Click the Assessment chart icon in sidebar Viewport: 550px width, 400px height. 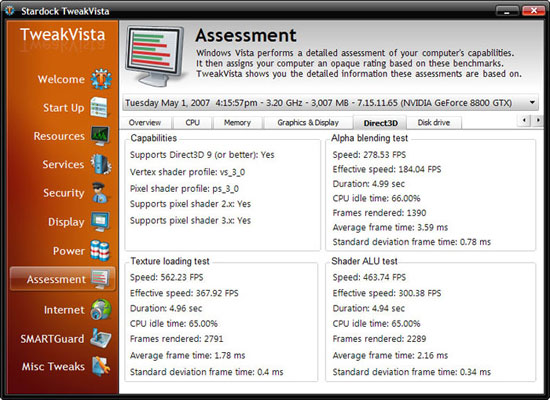(x=101, y=279)
